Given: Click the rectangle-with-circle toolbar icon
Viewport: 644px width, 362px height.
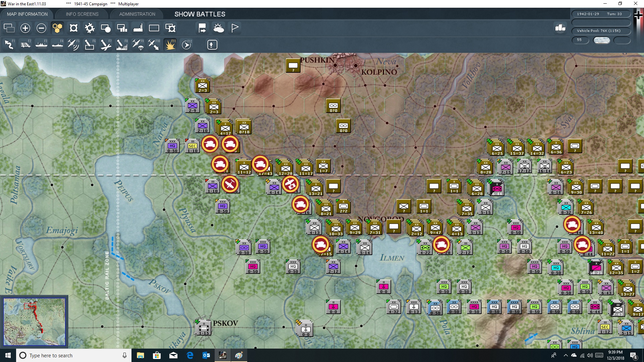Looking at the screenshot, I should click(x=106, y=28).
